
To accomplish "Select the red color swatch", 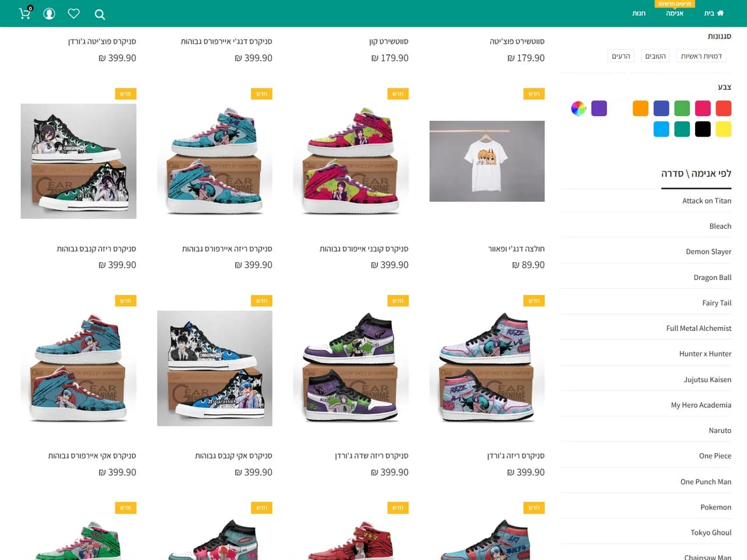I will click(x=724, y=108).
